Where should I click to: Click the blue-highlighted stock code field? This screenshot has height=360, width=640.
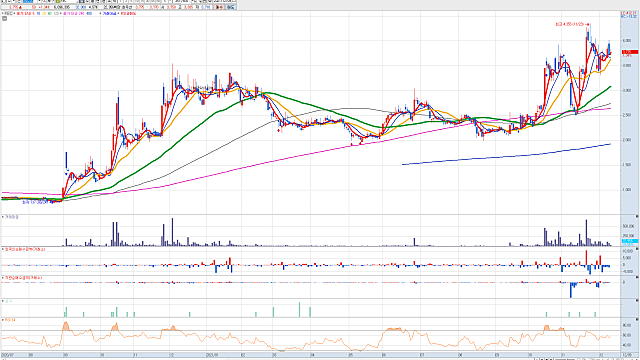point(28,2)
